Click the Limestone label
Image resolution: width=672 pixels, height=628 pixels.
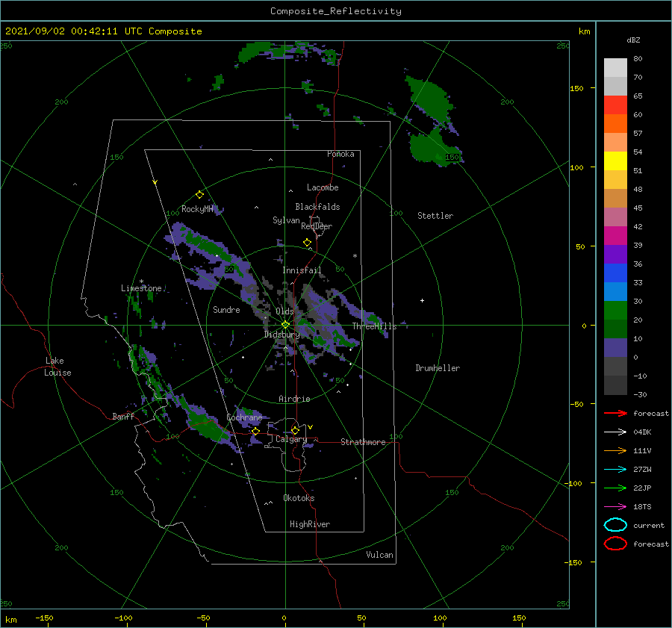coord(141,288)
